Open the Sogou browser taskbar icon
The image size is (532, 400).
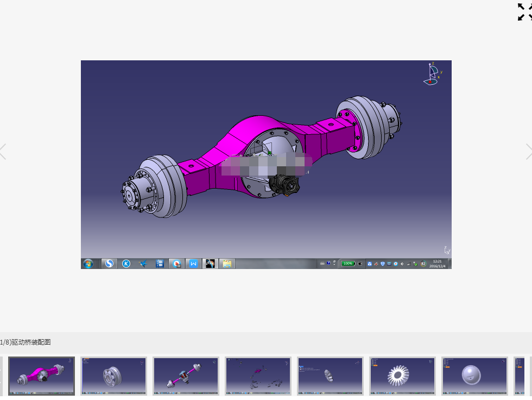tap(109, 264)
